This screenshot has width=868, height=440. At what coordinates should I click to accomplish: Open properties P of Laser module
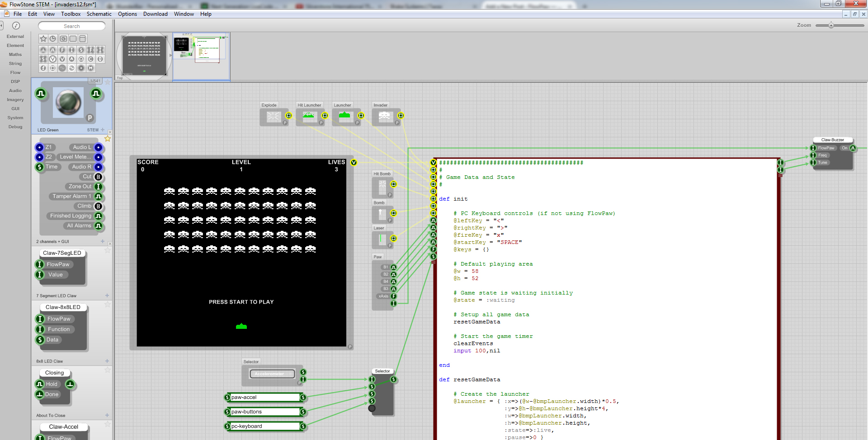[x=390, y=246]
